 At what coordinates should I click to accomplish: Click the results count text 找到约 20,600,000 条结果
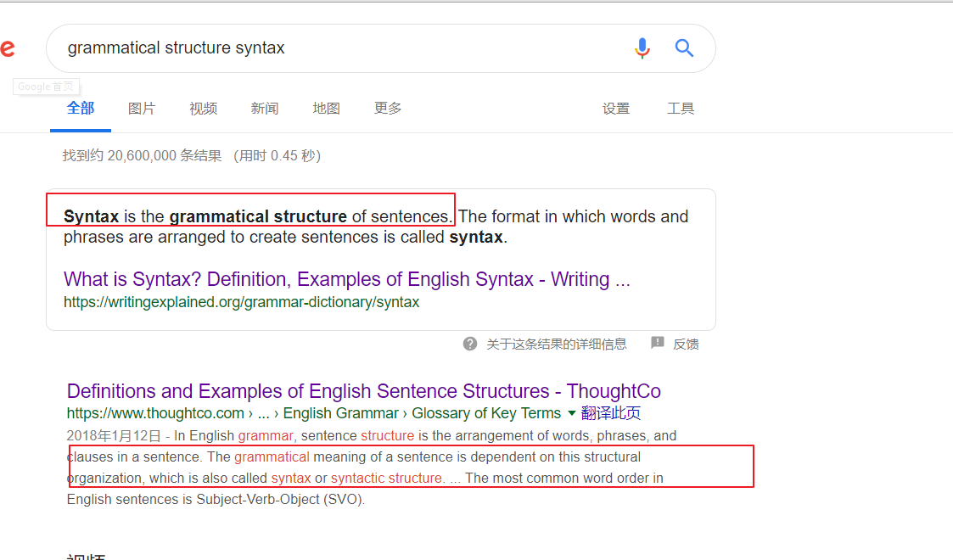pyautogui.click(x=142, y=155)
